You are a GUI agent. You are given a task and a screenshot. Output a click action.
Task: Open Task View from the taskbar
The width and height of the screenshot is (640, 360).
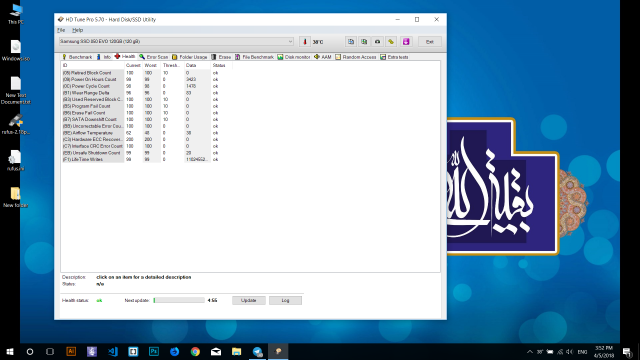pyautogui.click(x=50, y=351)
